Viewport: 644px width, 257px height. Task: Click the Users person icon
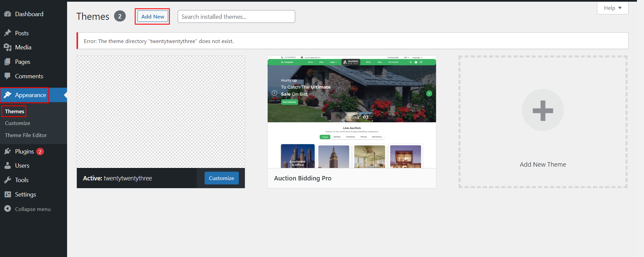coord(7,166)
